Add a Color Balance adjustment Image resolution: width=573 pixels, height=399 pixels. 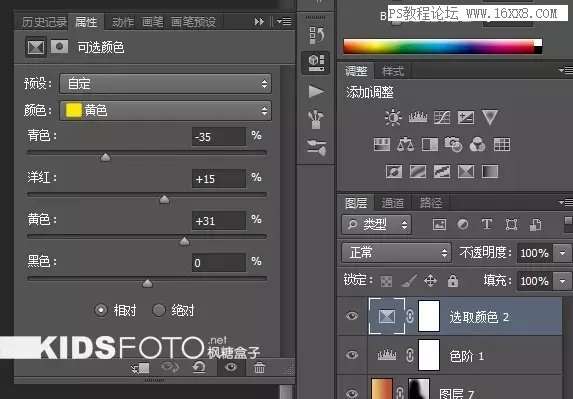pyautogui.click(x=406, y=145)
